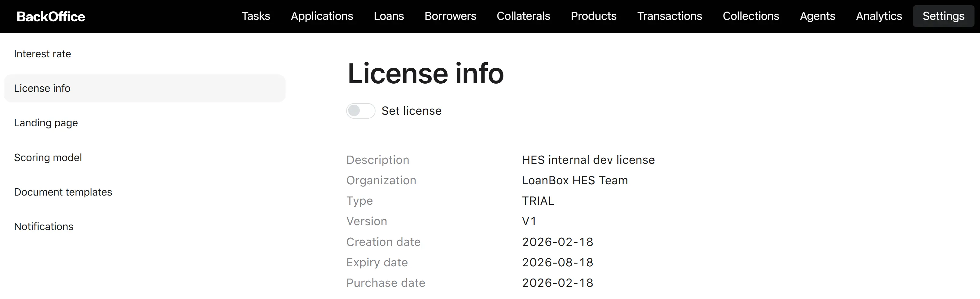Screen dimensions: 980x299
Task: Navigate to Borrowers
Action: (x=450, y=16)
